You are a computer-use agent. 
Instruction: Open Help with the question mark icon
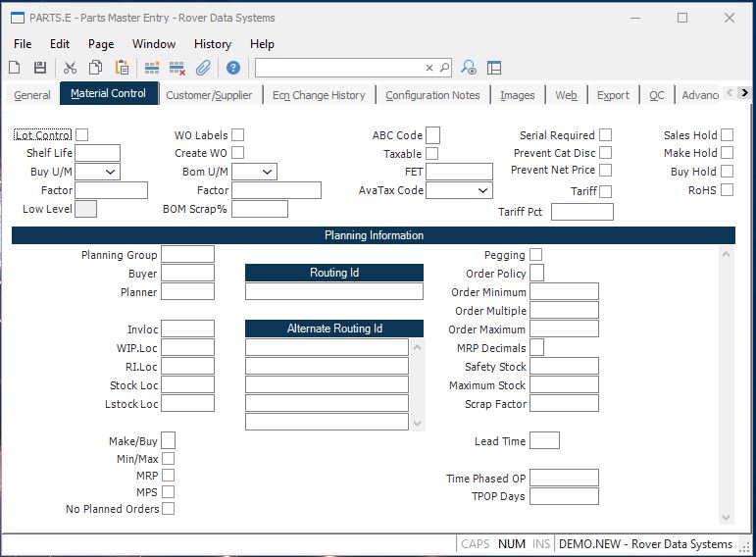(x=232, y=68)
